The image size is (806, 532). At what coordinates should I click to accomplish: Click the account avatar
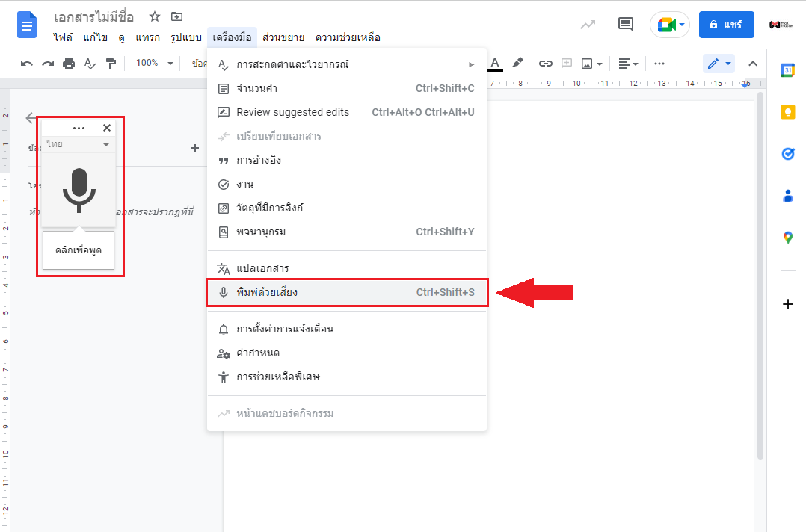tap(781, 25)
